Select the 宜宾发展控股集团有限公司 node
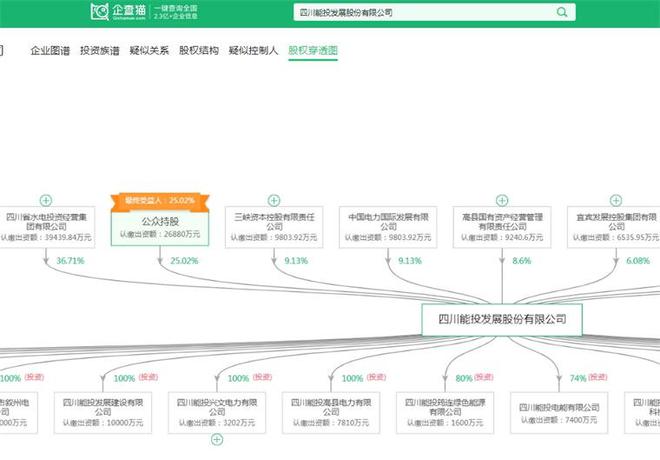The image size is (660, 460). pyautogui.click(x=616, y=227)
